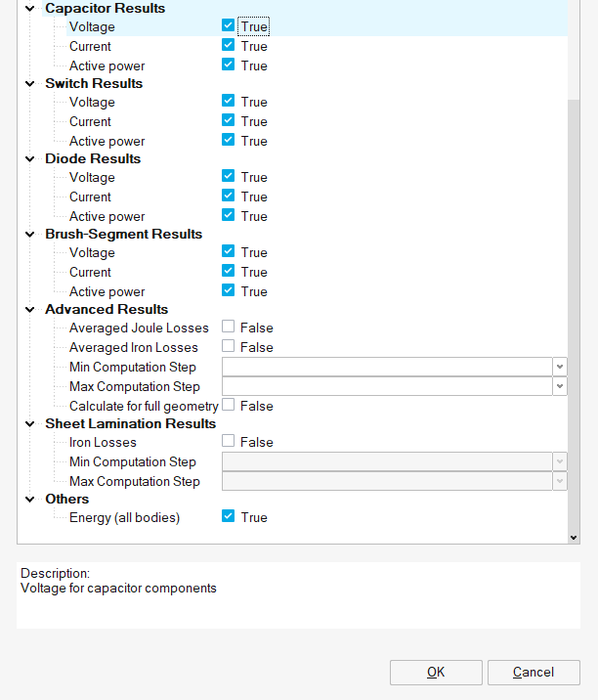The height and width of the screenshot is (700, 598).
Task: Toggle Brush-Segment Results Voltage checkbox
Action: pos(228,252)
